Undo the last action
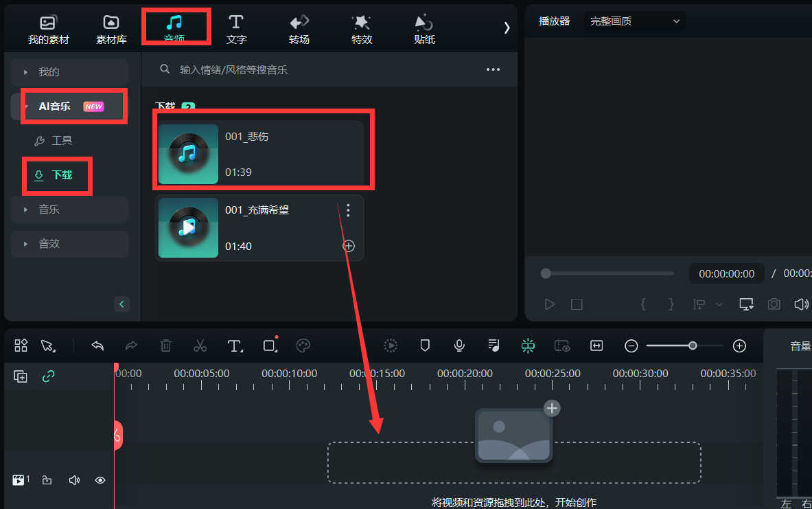This screenshot has width=812, height=509. point(97,346)
